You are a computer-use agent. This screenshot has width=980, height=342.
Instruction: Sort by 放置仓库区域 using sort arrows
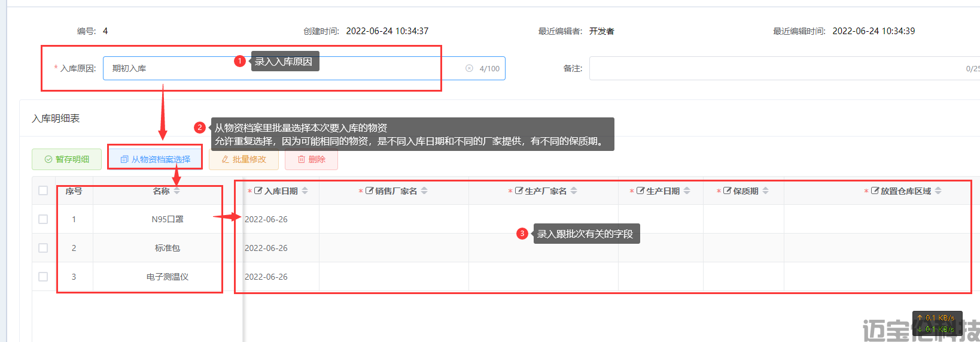click(938, 190)
